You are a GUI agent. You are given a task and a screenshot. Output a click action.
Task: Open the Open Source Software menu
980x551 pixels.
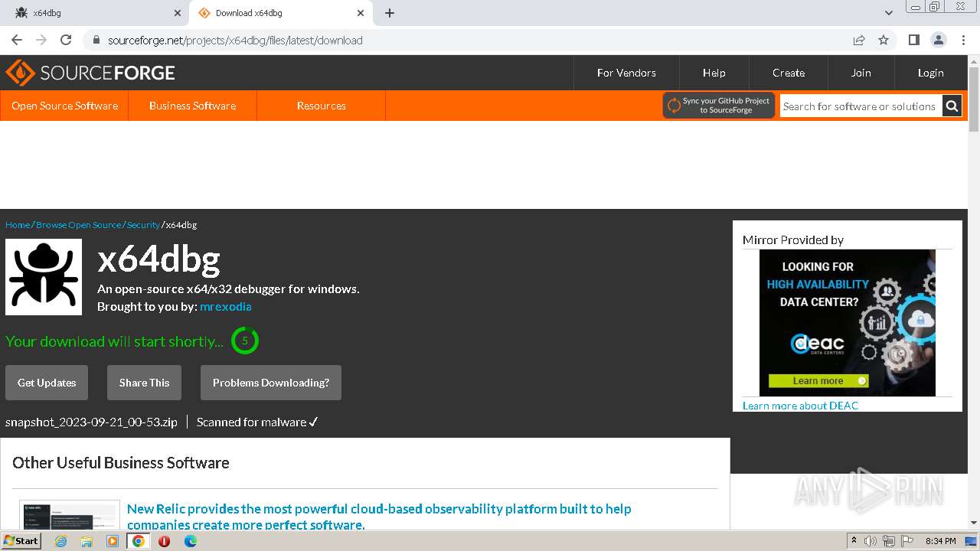click(64, 106)
